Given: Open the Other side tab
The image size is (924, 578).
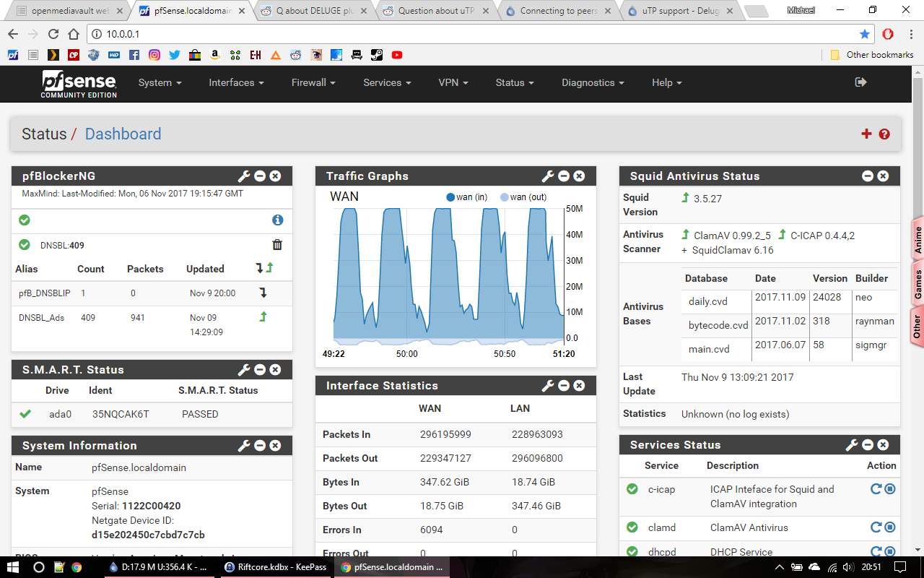Looking at the screenshot, I should 918,326.
